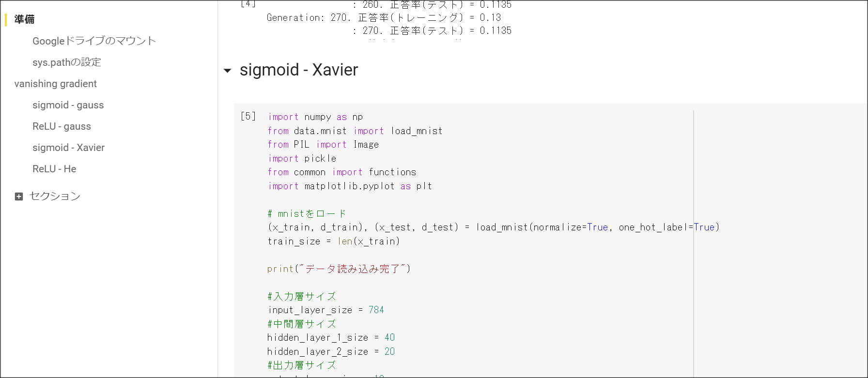Image resolution: width=868 pixels, height=378 pixels.
Task: Click the sigmoid - Xavier heading
Action: [299, 70]
